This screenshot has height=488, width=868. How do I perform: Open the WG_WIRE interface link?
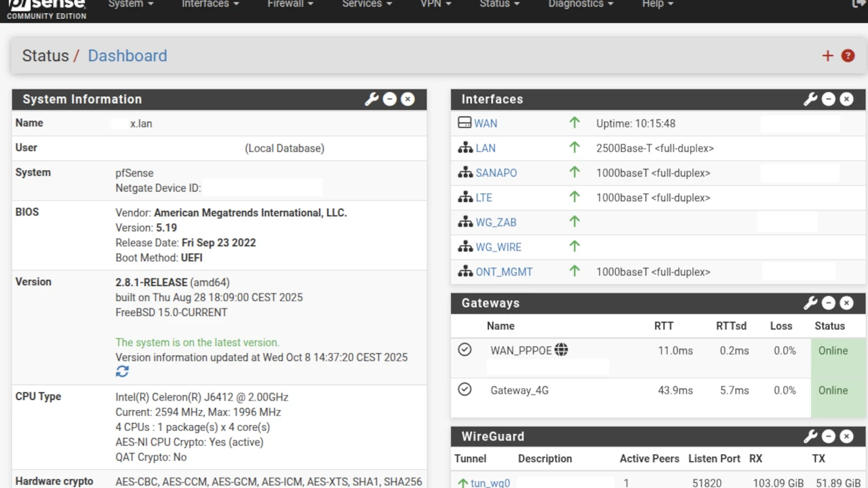point(498,247)
